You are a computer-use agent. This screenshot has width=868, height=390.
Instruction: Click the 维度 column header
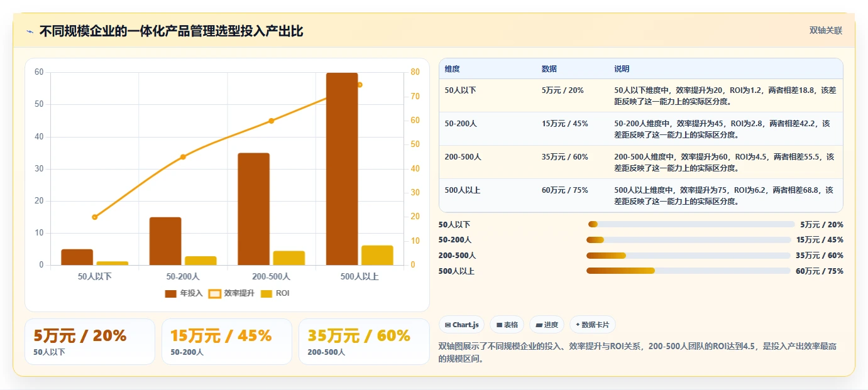point(452,69)
